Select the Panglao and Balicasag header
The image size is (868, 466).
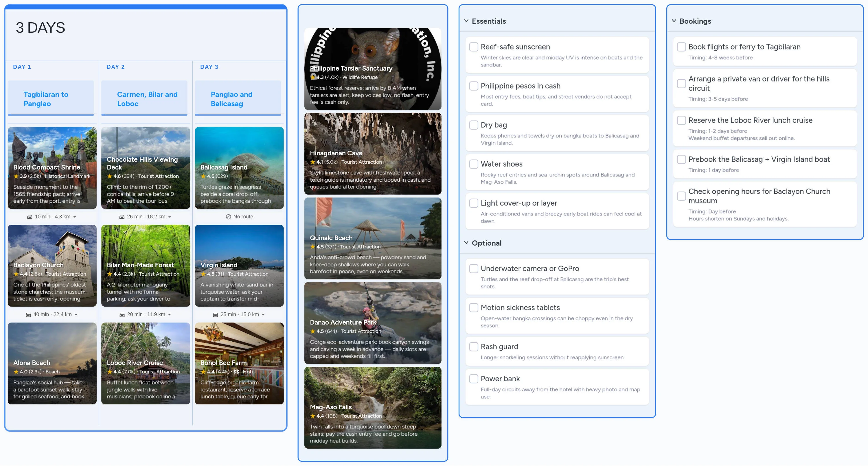pos(238,98)
